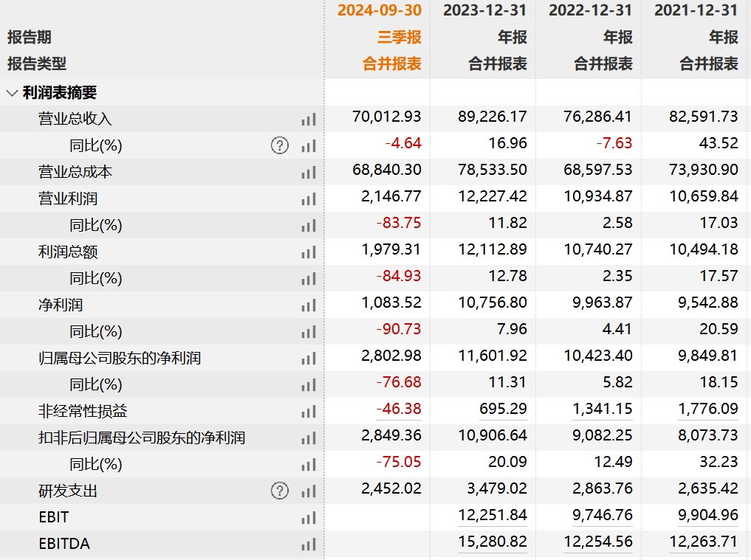Open underlined EBITDA value 15,280.82
This screenshot has height=560, width=751.
(x=493, y=542)
